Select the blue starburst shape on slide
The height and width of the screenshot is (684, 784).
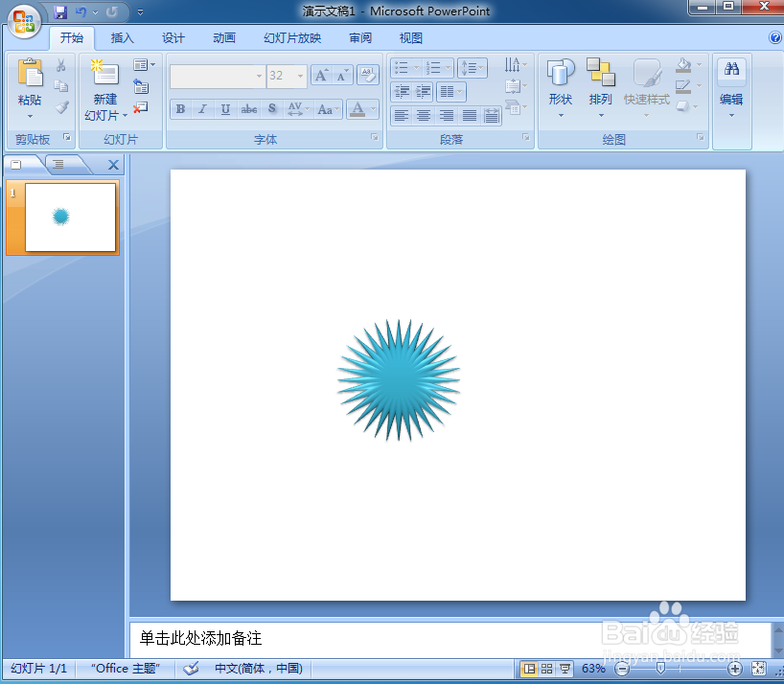(399, 380)
